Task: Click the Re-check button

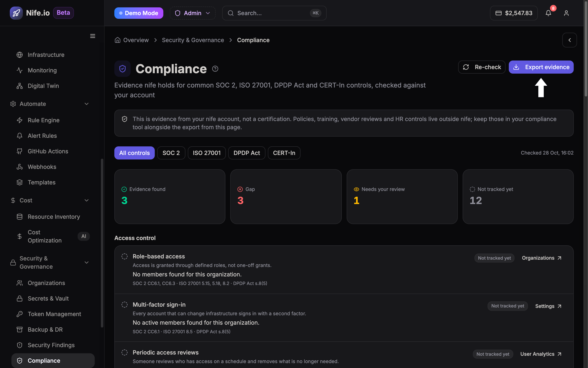Action: coord(482,67)
